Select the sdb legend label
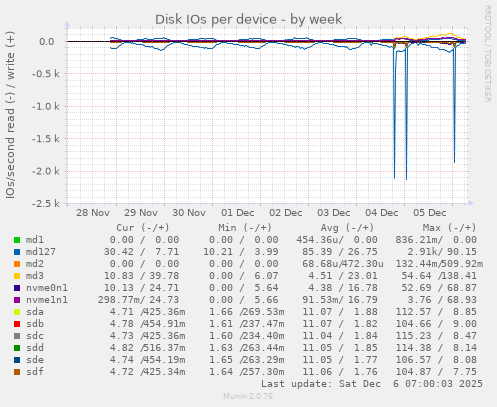This screenshot has height=407, width=497. 35,324
